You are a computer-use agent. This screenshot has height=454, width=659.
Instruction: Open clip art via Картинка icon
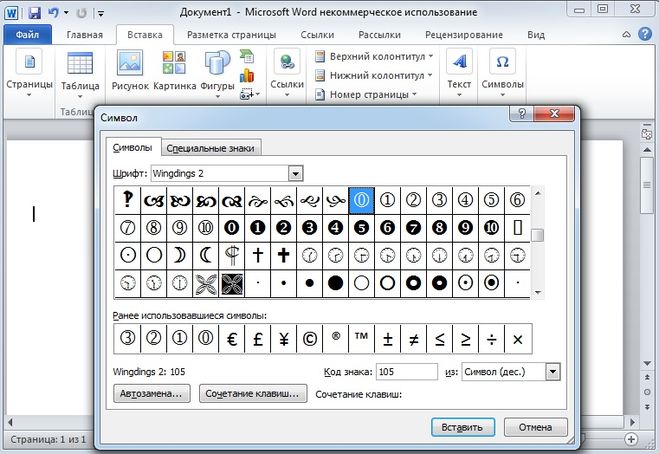(174, 71)
